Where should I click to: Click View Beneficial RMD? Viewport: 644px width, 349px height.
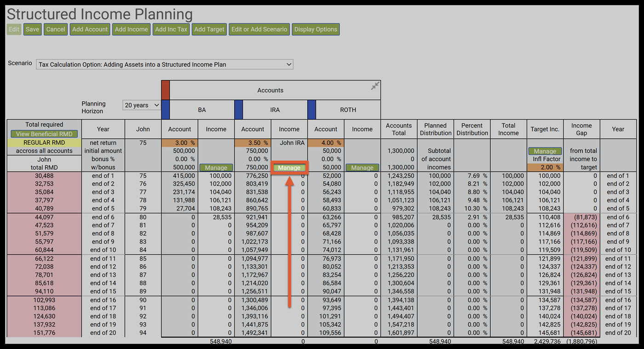[44, 134]
